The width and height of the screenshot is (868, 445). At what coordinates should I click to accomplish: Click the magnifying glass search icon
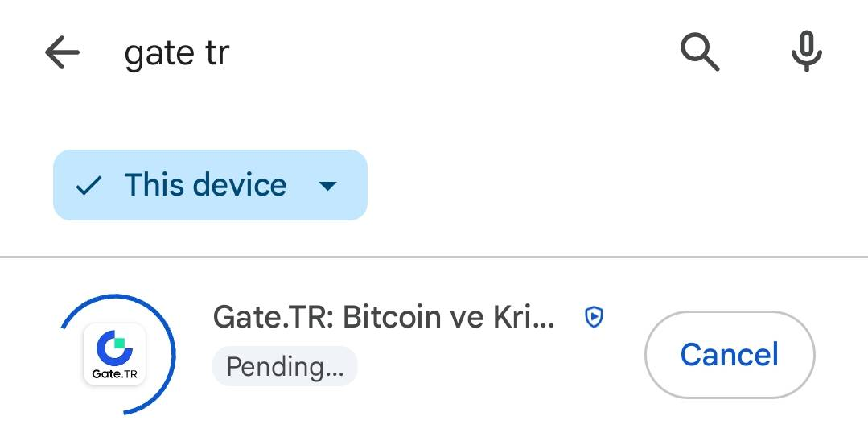point(699,53)
